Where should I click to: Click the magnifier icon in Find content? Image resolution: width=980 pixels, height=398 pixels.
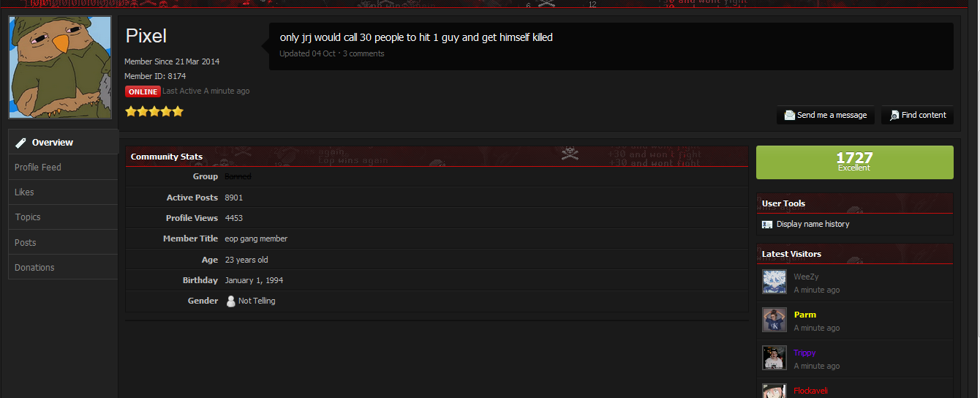pyautogui.click(x=894, y=116)
